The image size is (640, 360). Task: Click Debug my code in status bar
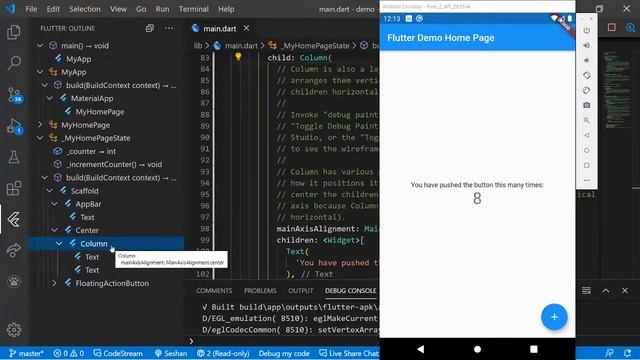point(284,353)
